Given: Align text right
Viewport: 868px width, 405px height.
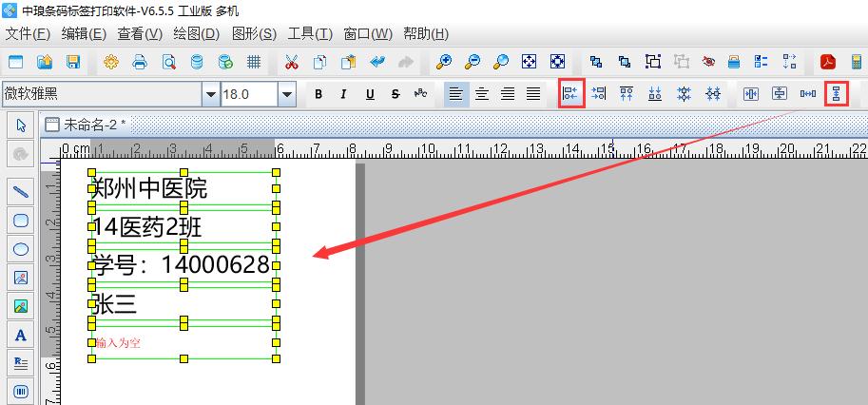Looking at the screenshot, I should 508,95.
